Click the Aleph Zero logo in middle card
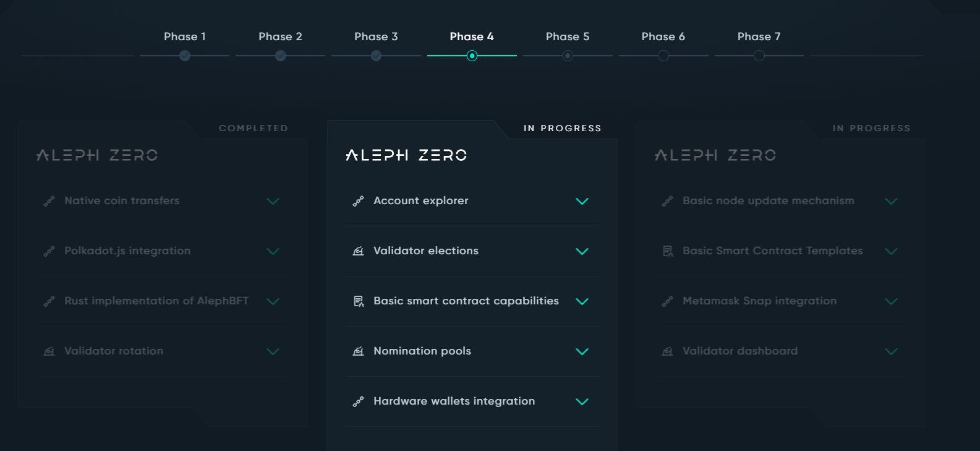 pyautogui.click(x=406, y=155)
